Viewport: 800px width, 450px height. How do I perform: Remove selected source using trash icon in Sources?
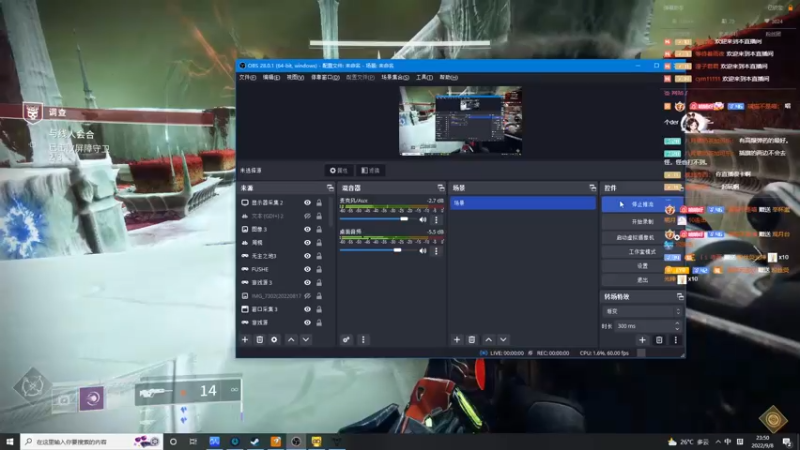click(260, 340)
